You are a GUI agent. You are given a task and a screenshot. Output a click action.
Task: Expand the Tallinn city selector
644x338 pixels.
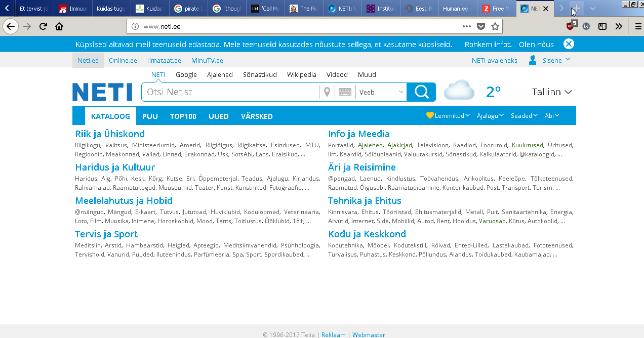(x=552, y=92)
